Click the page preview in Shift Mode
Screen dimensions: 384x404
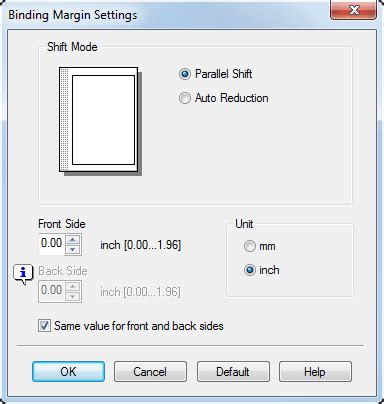click(x=100, y=121)
